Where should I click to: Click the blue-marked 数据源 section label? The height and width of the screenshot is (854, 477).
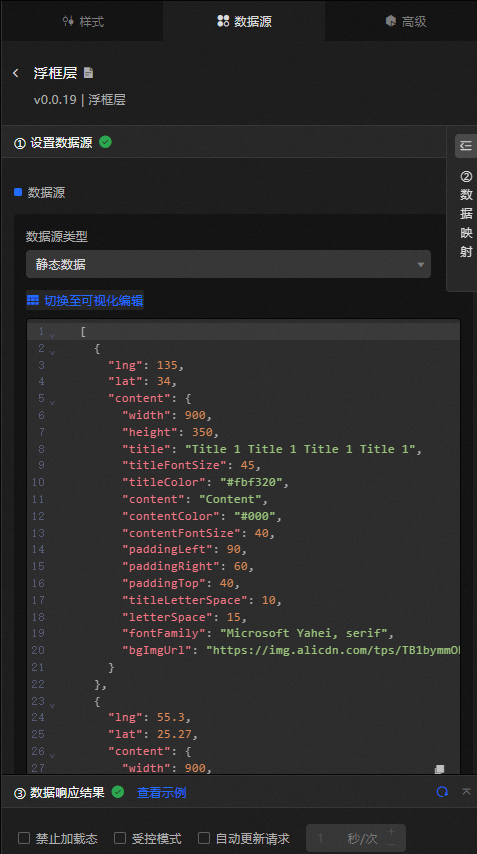point(46,192)
